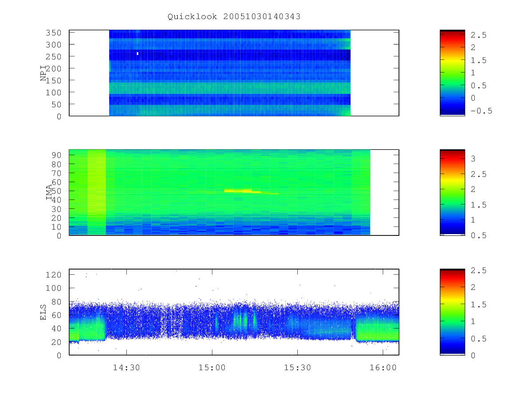Click the 14:30 time axis label

pyautogui.click(x=127, y=368)
